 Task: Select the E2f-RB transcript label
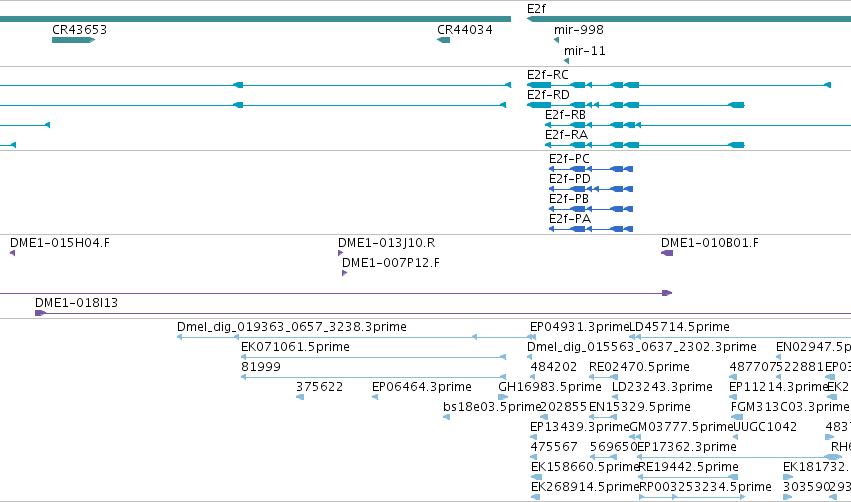coord(566,115)
